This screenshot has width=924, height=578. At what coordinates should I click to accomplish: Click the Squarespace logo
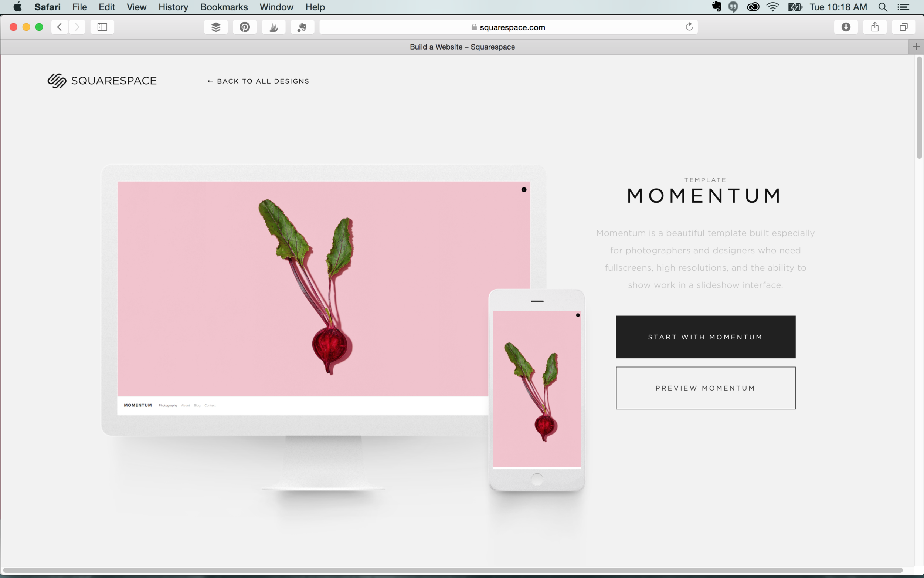coord(102,81)
